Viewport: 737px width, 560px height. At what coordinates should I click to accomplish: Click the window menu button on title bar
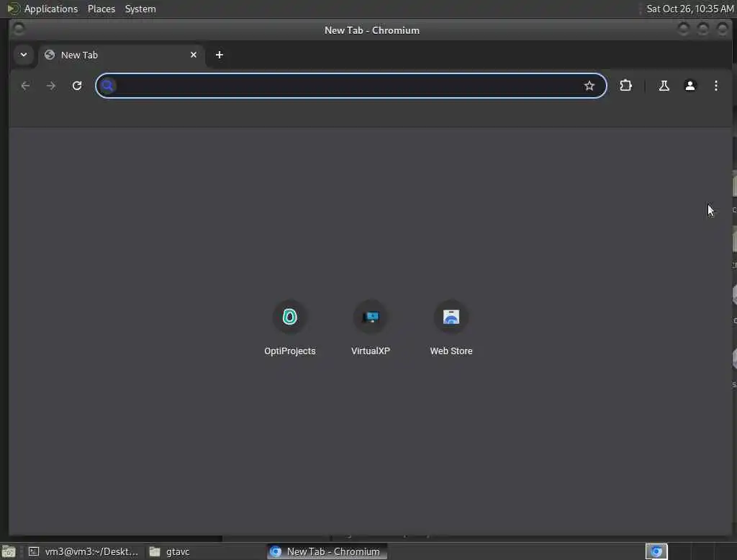tap(19, 30)
